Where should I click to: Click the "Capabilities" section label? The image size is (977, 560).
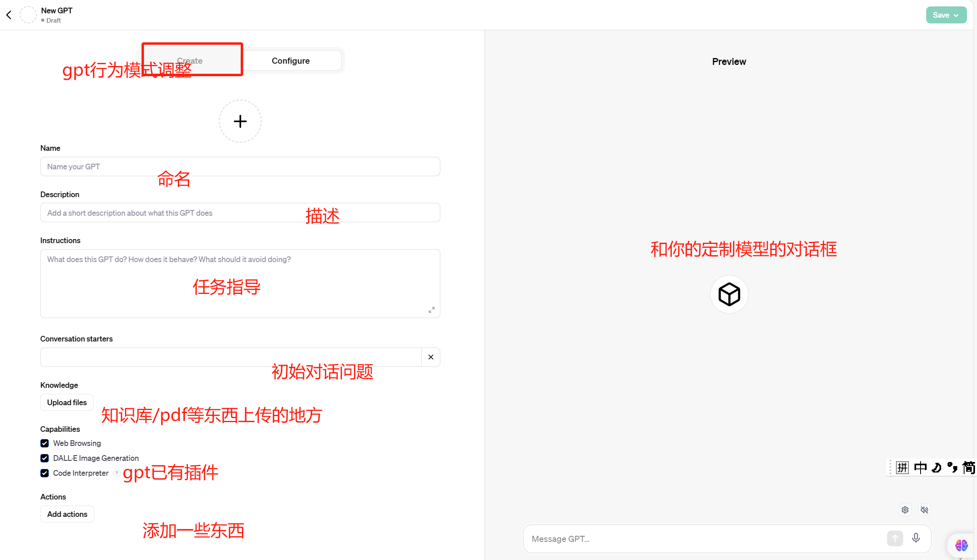tap(60, 429)
